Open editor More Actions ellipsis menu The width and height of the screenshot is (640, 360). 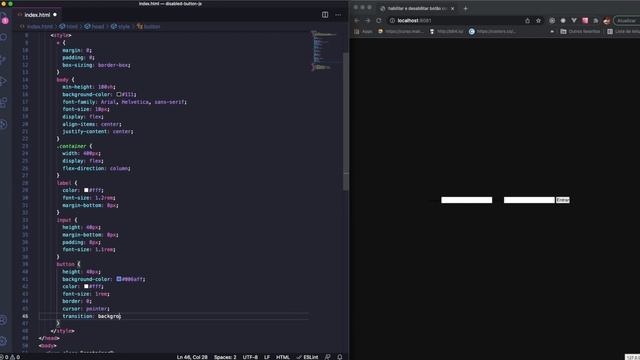tap(338, 15)
